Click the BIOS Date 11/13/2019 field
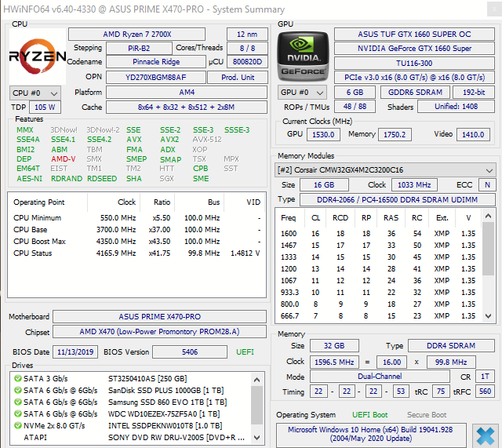This screenshot has height=448, width=502. click(75, 352)
